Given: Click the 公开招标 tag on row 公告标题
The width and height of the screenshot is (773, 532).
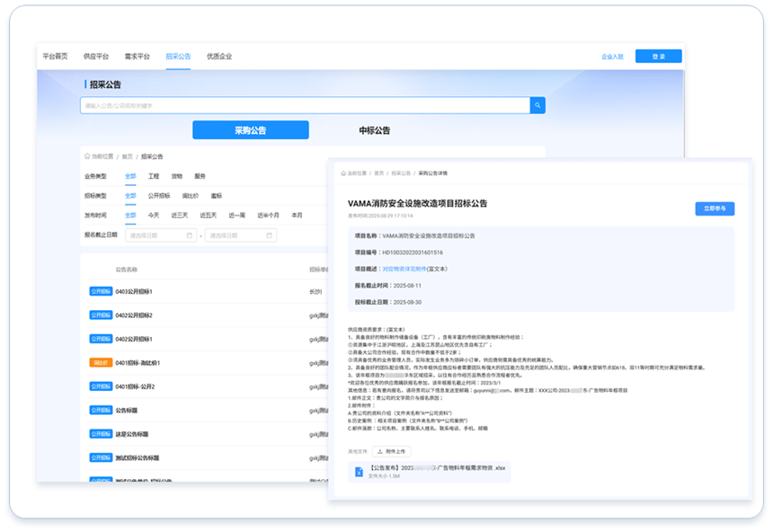Looking at the screenshot, I should click(x=101, y=410).
